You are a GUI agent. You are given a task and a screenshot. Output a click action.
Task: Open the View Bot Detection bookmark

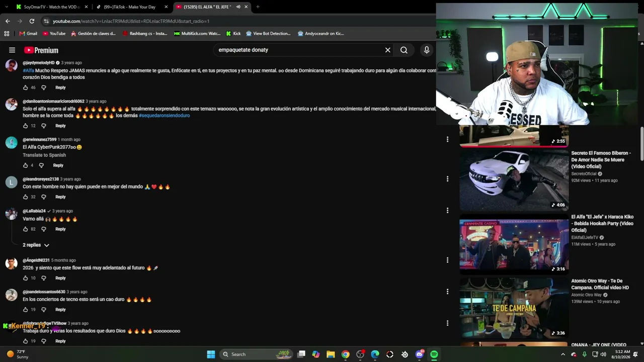[x=268, y=34]
